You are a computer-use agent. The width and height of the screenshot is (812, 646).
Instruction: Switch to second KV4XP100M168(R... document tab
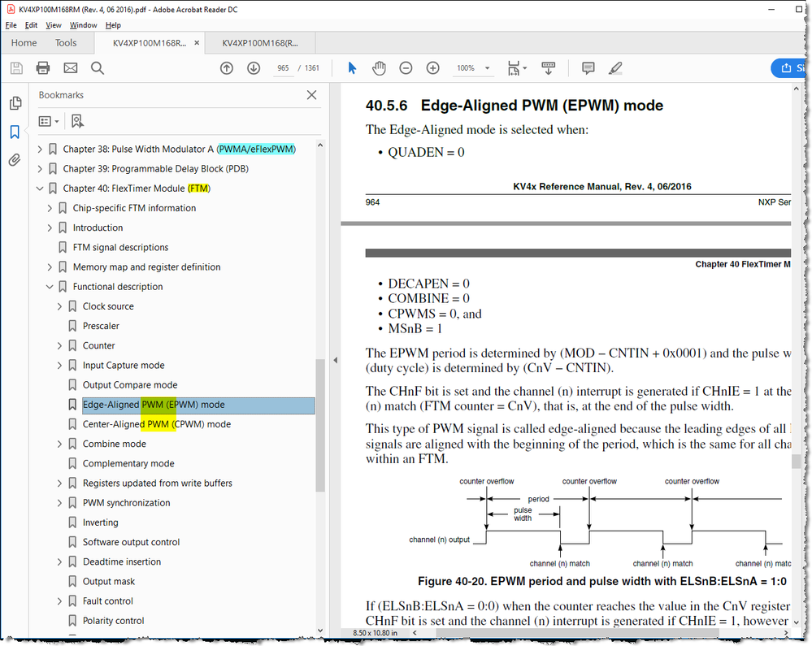260,43
